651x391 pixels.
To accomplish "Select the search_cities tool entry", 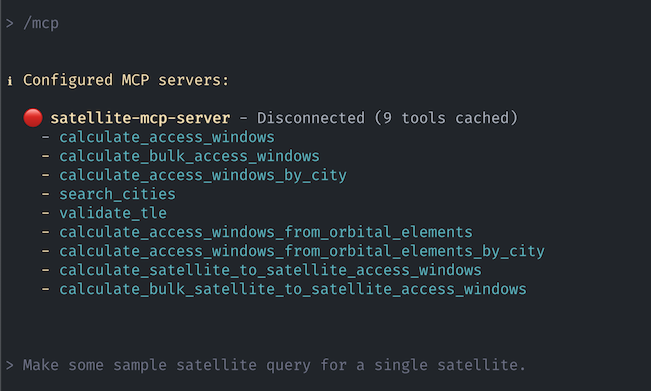I will click(117, 194).
